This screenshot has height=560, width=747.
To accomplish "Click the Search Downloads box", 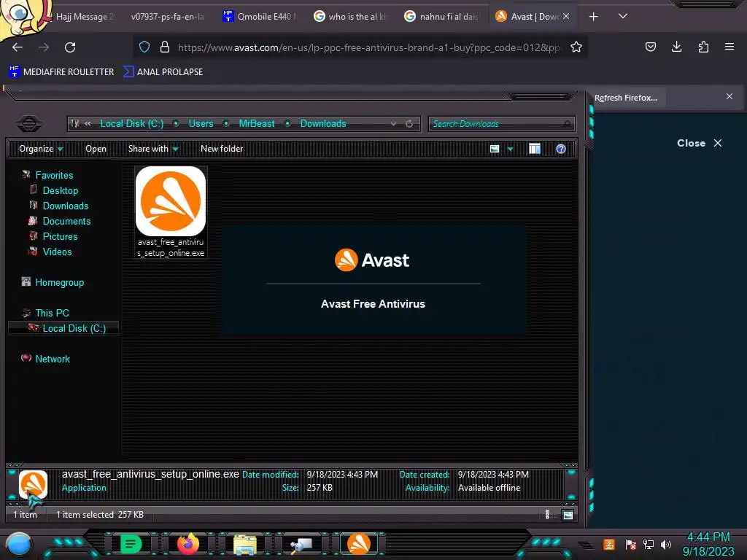I will (x=501, y=124).
